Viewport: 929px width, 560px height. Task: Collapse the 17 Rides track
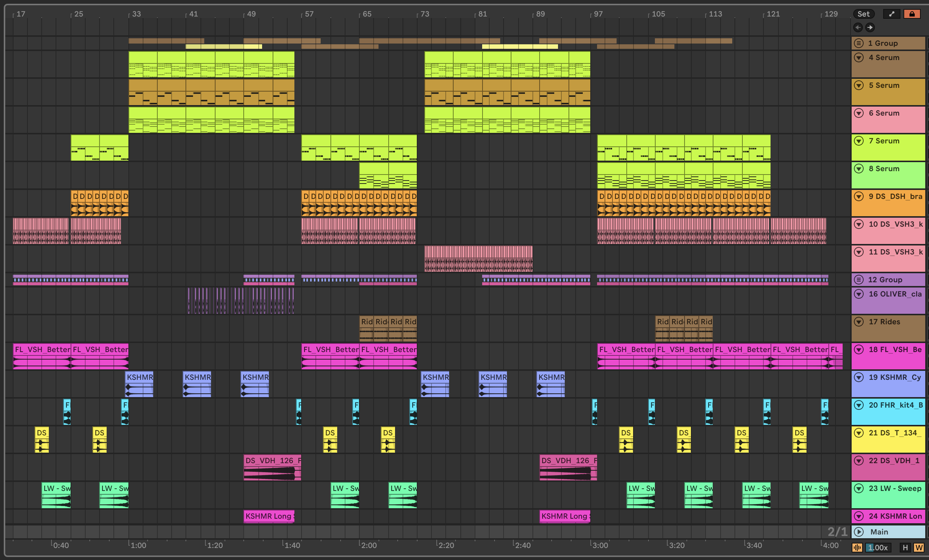pyautogui.click(x=858, y=322)
